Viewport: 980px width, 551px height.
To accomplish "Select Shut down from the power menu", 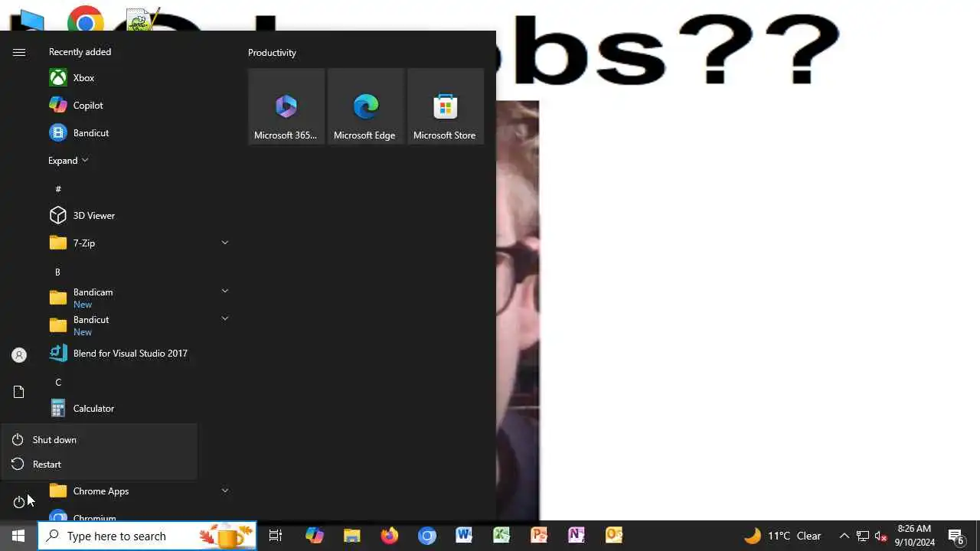I will (99, 440).
